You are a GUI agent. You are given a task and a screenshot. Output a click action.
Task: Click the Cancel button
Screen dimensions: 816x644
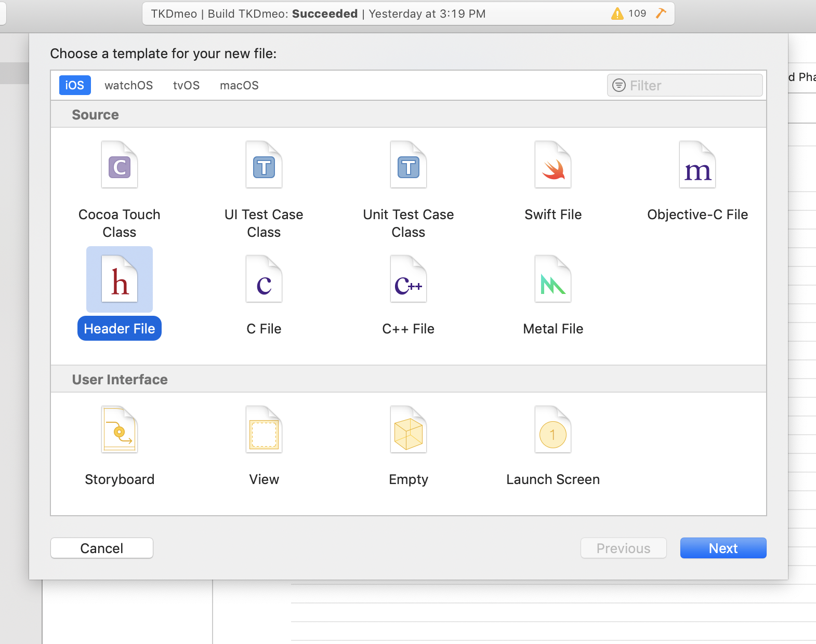pos(102,548)
